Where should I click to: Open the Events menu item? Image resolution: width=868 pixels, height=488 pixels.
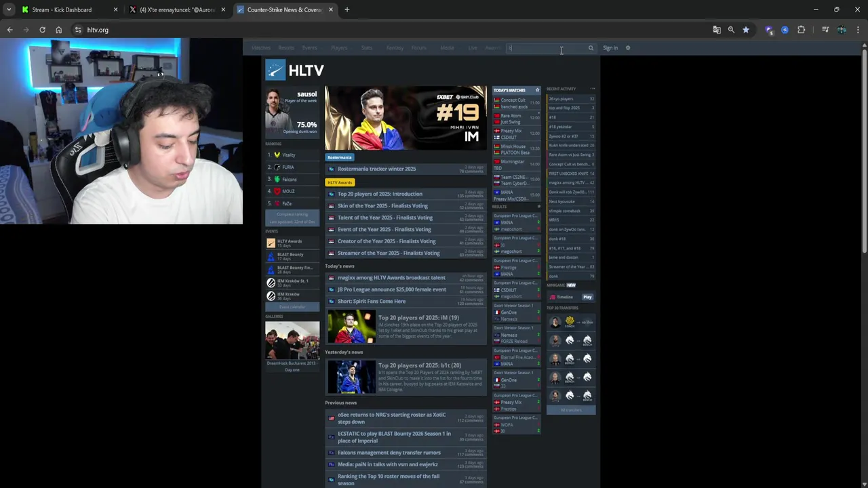click(x=309, y=48)
